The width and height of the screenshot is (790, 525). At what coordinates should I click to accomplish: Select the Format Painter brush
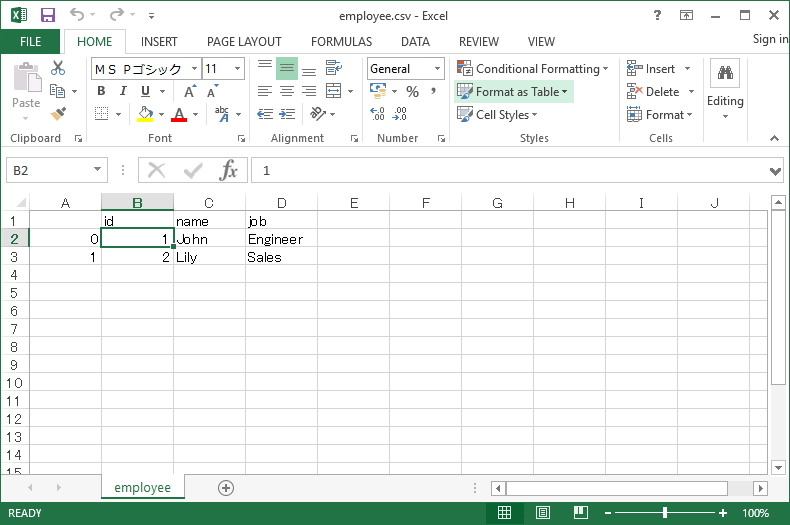point(58,114)
